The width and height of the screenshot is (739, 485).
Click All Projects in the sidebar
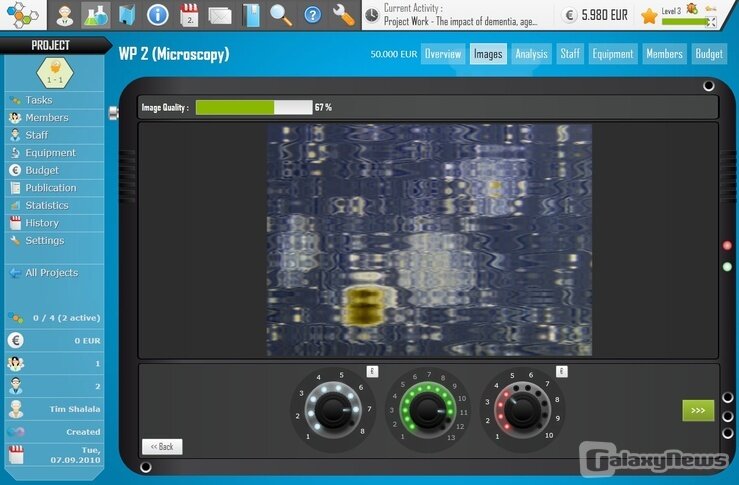click(51, 273)
